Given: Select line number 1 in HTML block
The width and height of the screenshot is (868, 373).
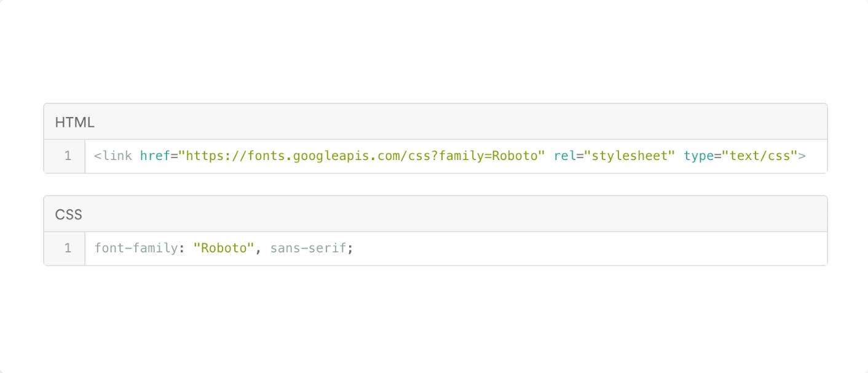Looking at the screenshot, I should (x=68, y=156).
